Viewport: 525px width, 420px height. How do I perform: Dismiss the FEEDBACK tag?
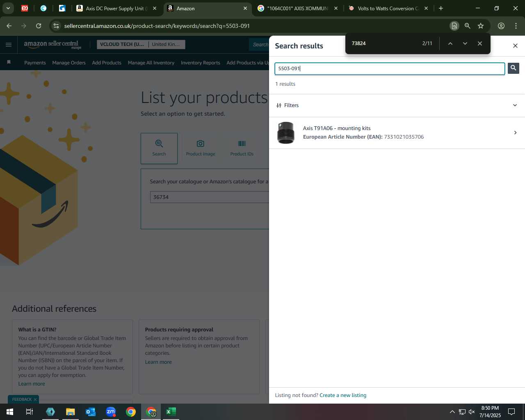point(35,399)
